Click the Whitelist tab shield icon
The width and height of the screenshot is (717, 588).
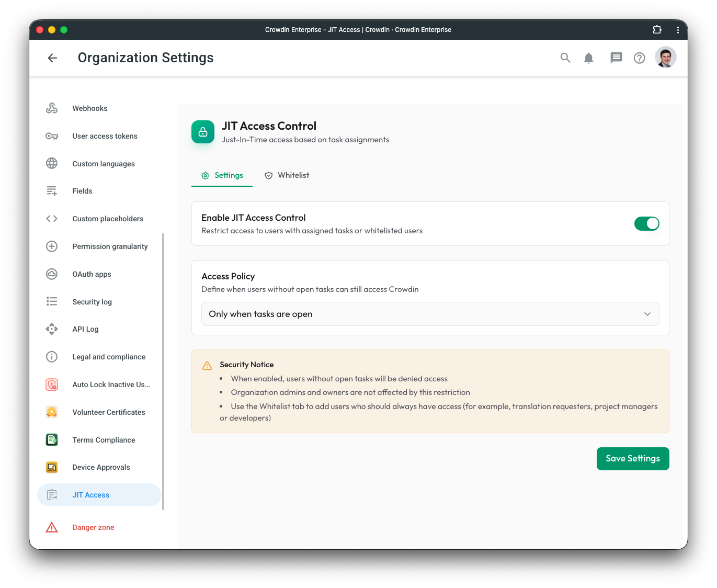268,176
